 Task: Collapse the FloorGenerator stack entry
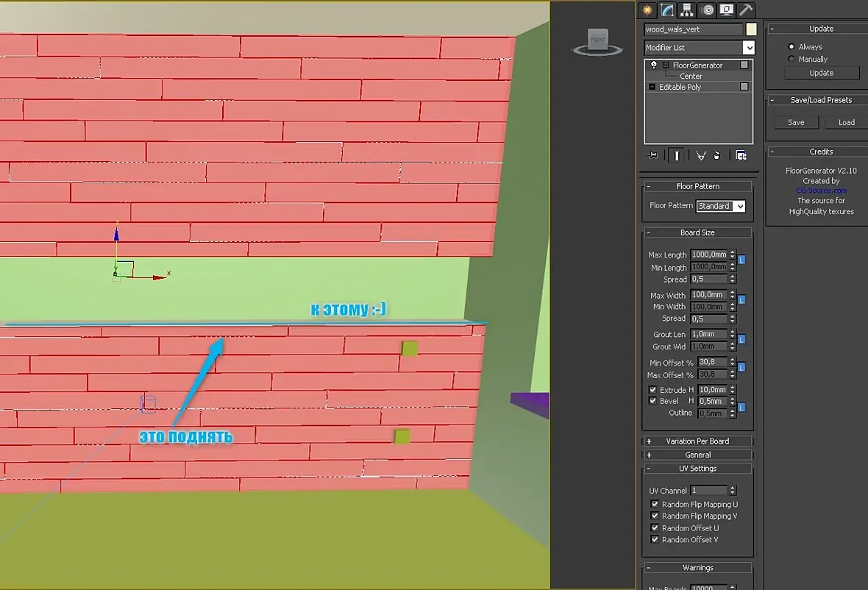coord(666,65)
